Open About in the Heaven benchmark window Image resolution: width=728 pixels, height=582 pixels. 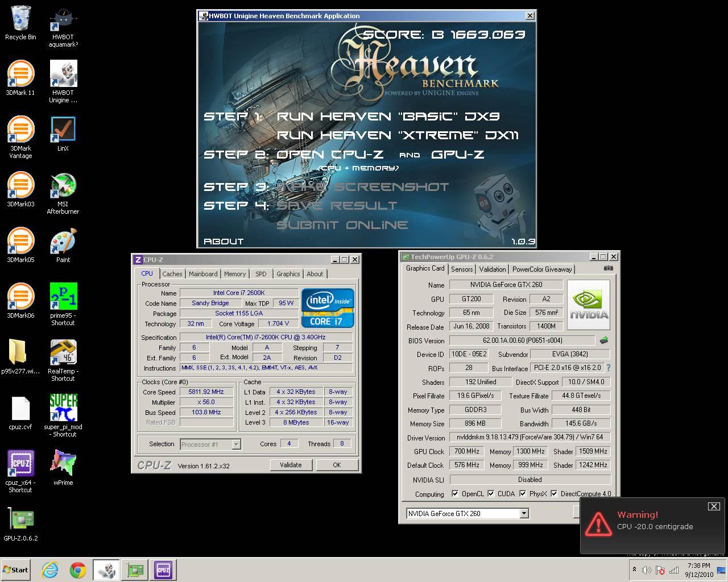pyautogui.click(x=224, y=242)
